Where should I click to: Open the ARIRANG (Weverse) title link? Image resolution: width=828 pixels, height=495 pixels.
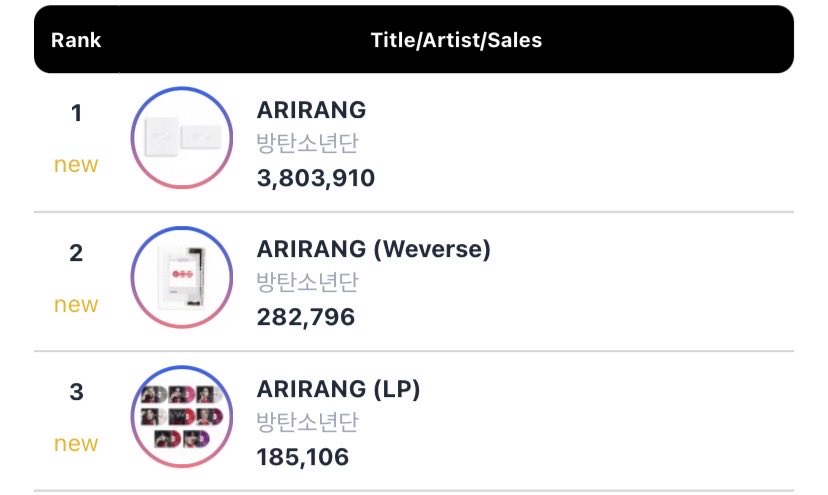(373, 249)
